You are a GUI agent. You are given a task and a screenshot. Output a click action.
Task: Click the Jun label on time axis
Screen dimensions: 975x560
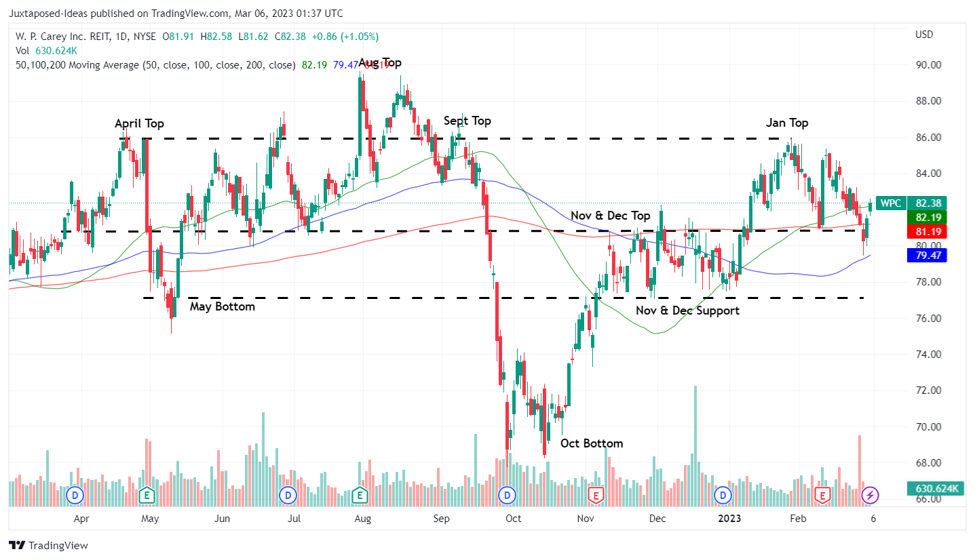(221, 519)
